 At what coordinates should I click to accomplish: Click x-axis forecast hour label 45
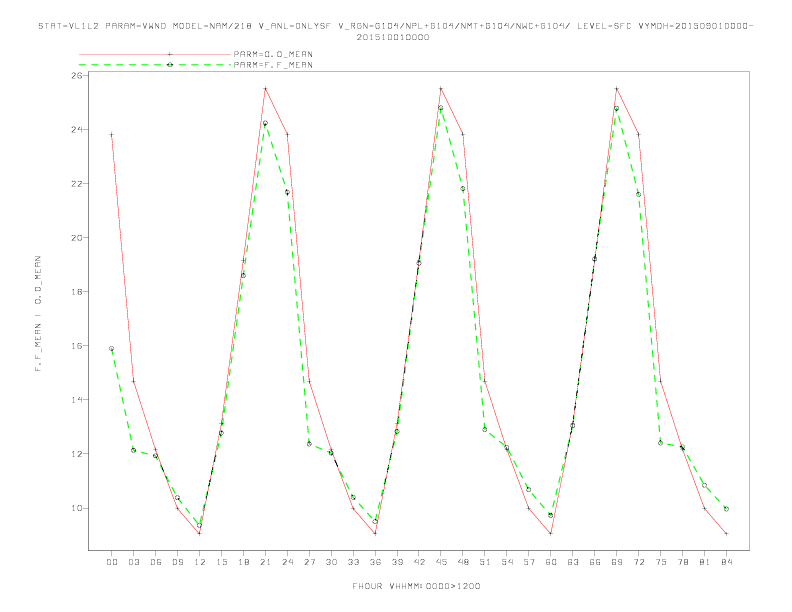coord(441,562)
